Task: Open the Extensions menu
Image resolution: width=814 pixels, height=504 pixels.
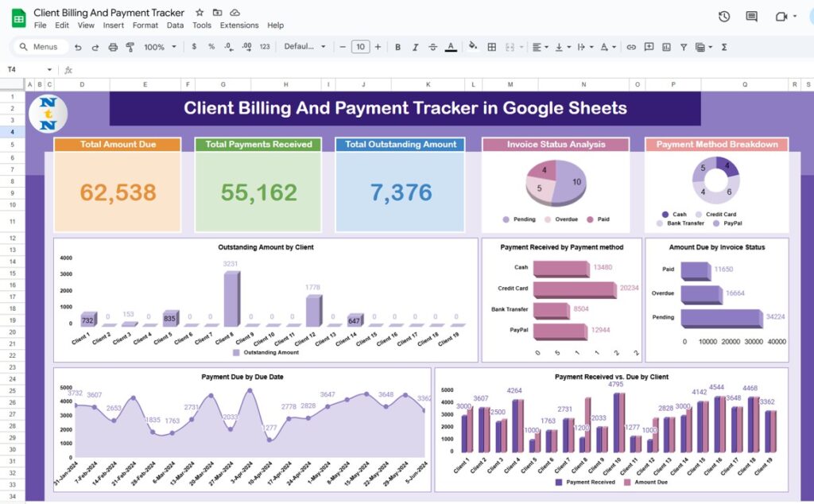Action: pyautogui.click(x=238, y=25)
